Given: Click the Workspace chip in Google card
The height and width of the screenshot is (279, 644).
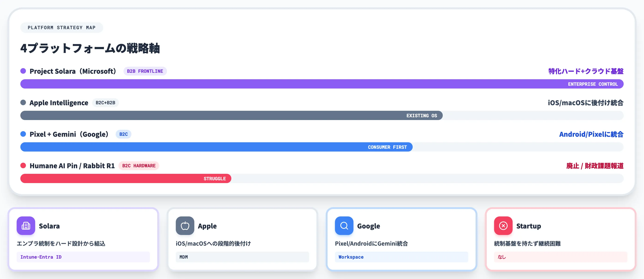Looking at the screenshot, I should (x=402, y=257).
